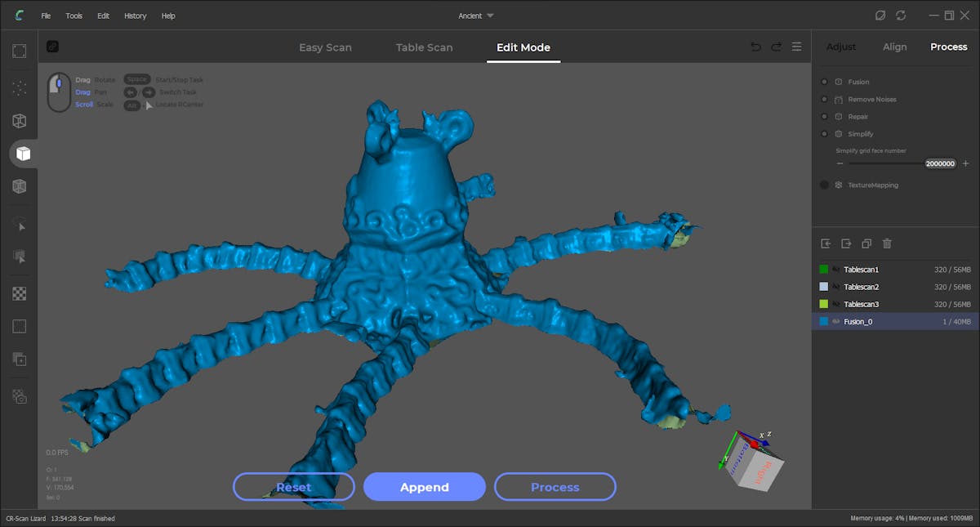Switch to the wireframe cube view

coord(19,121)
